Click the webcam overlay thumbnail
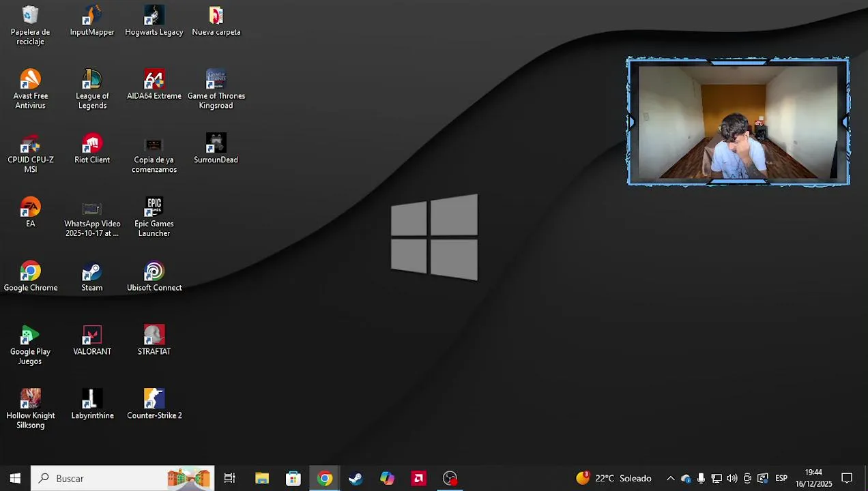This screenshot has width=868, height=491. click(x=738, y=121)
